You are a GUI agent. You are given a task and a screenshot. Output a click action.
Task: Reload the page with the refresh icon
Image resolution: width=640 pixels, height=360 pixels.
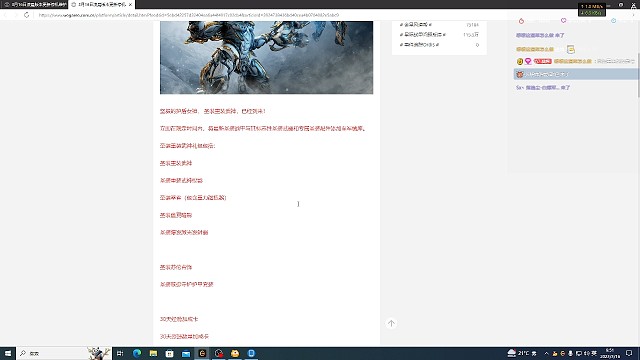pyautogui.click(x=27, y=15)
